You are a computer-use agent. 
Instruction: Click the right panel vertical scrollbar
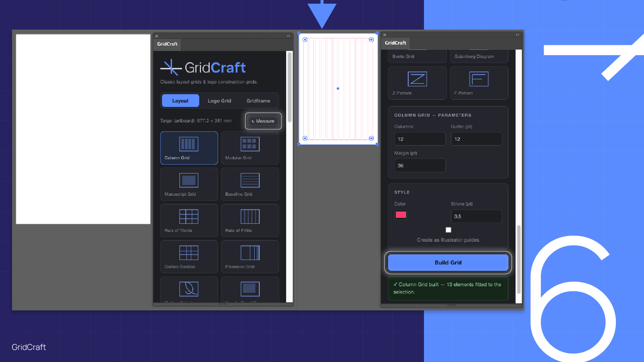[x=519, y=259]
